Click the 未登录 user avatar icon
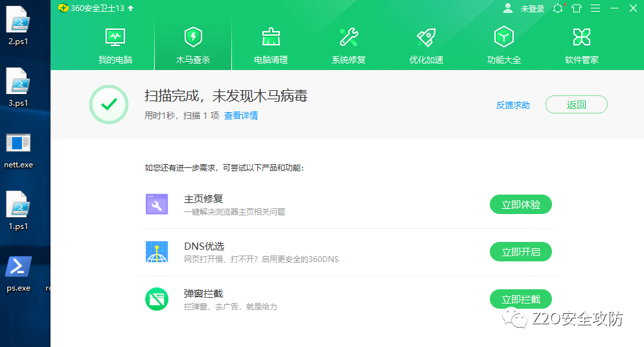 click(x=508, y=8)
